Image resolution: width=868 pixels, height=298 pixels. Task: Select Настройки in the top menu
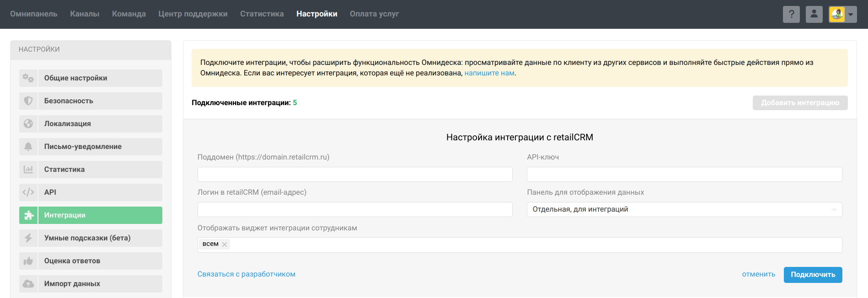point(317,14)
